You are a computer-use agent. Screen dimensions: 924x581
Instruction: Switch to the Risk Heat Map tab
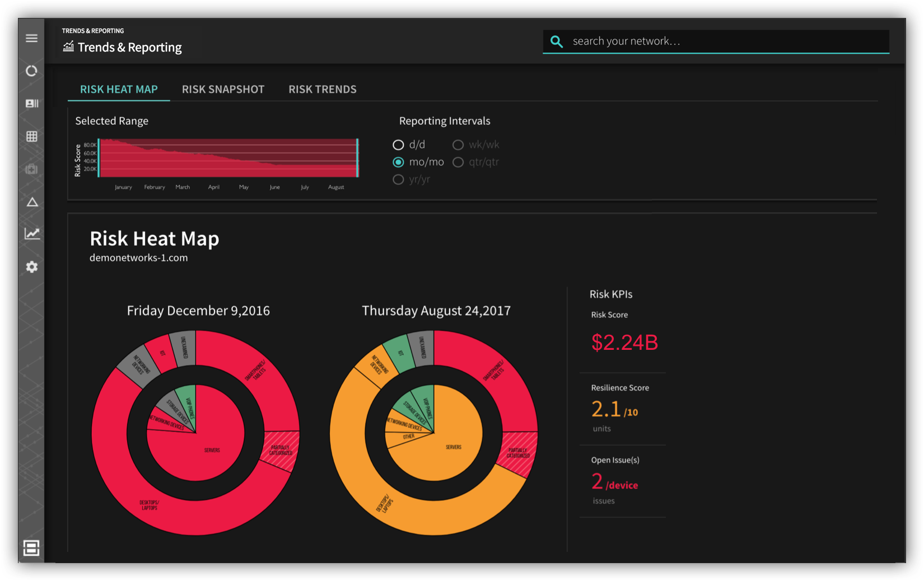(x=119, y=90)
